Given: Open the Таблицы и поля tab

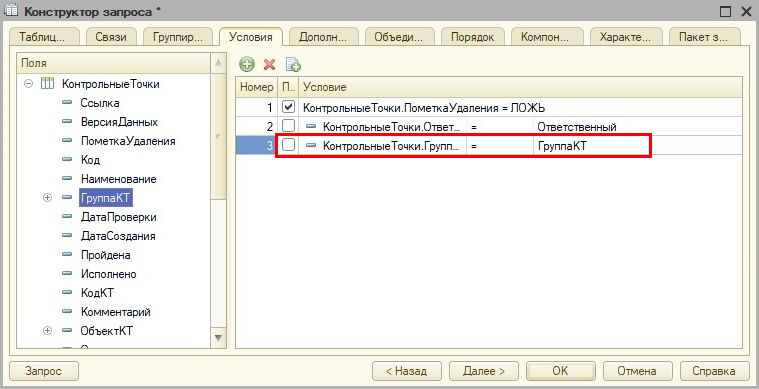Looking at the screenshot, I should pyautogui.click(x=44, y=37).
